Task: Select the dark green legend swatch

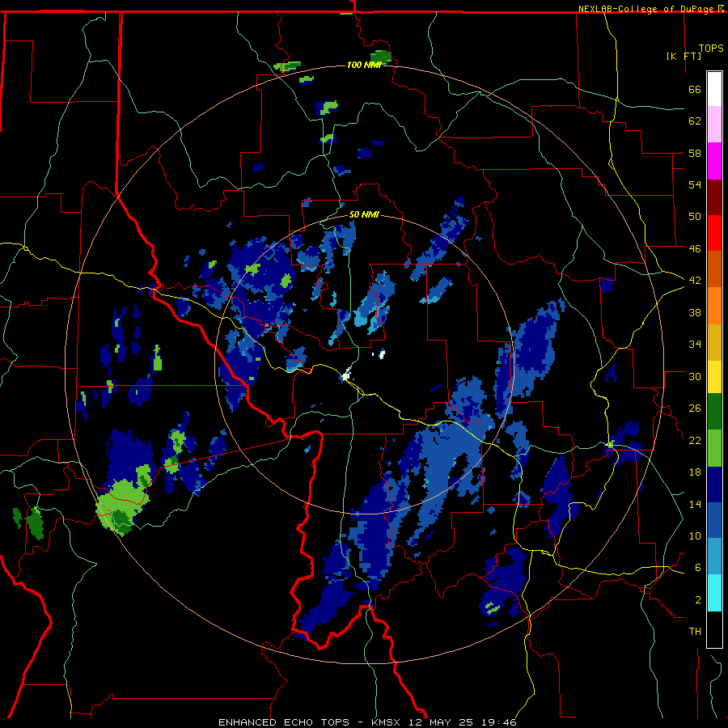Action: 714,412
